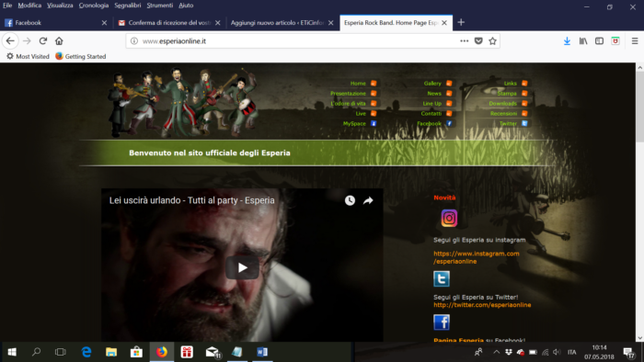Open the Gallery link in site navigation
Screen dimensions: 644x362
click(x=432, y=84)
